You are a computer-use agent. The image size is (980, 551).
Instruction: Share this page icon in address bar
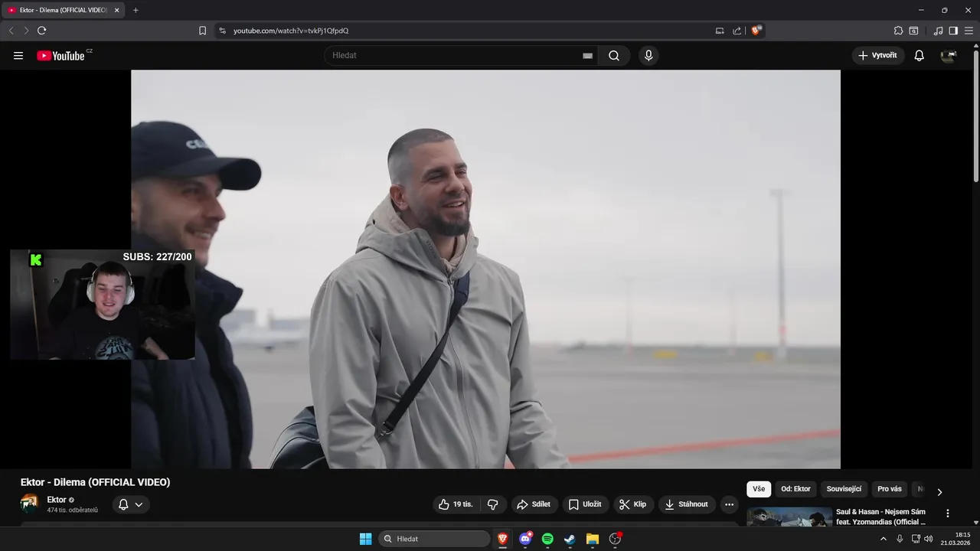(x=737, y=31)
